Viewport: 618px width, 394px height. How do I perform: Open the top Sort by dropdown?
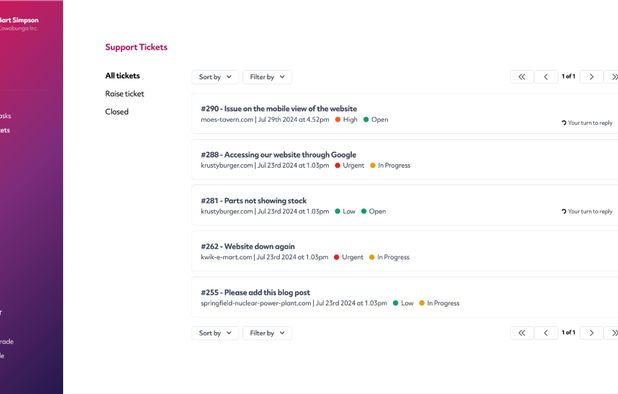pos(215,77)
